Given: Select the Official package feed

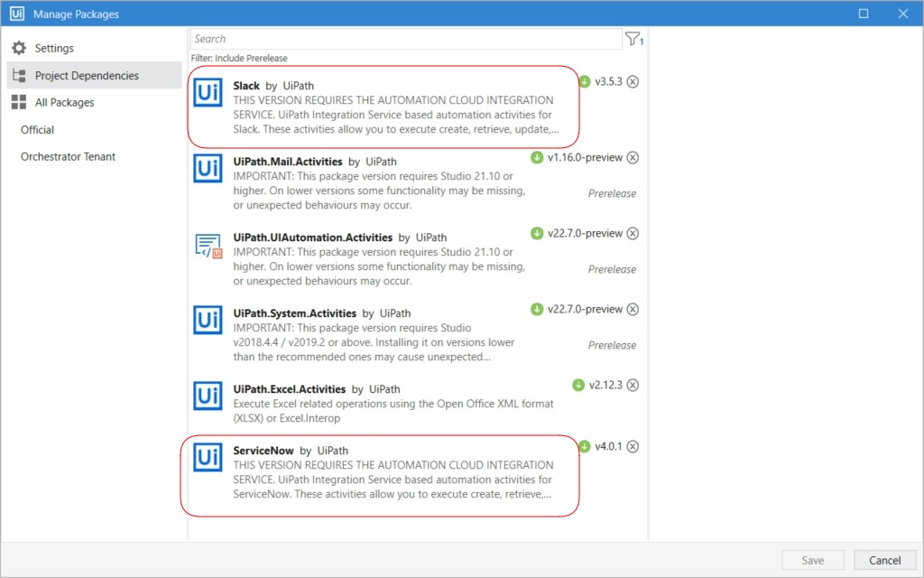Looking at the screenshot, I should pos(37,130).
